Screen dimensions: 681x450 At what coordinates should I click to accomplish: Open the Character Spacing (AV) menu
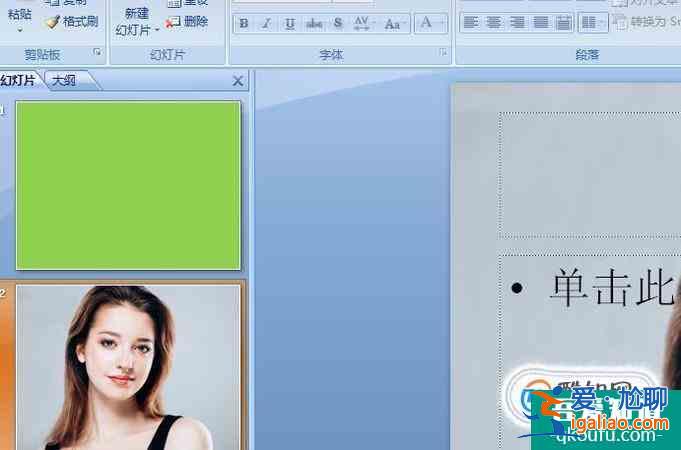click(363, 23)
